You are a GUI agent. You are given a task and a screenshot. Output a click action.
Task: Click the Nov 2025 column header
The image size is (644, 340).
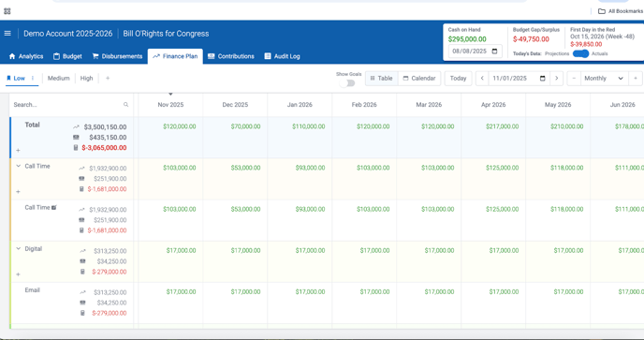pyautogui.click(x=170, y=105)
